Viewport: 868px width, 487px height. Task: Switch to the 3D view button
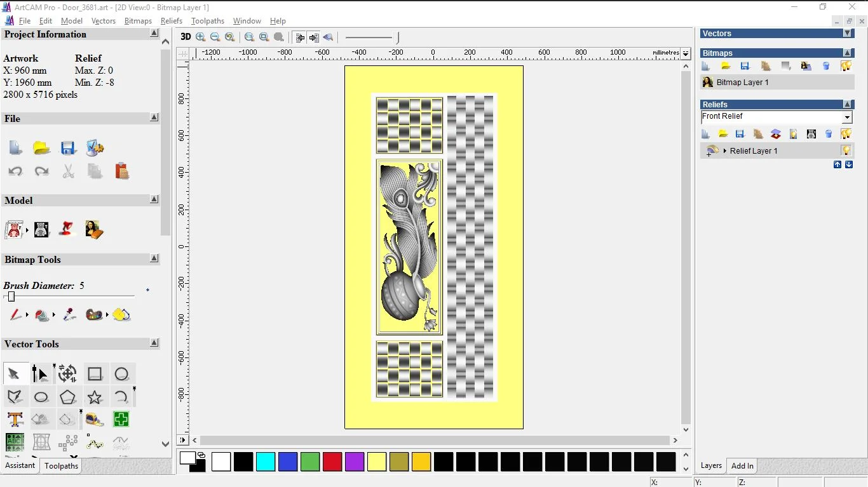(x=185, y=37)
